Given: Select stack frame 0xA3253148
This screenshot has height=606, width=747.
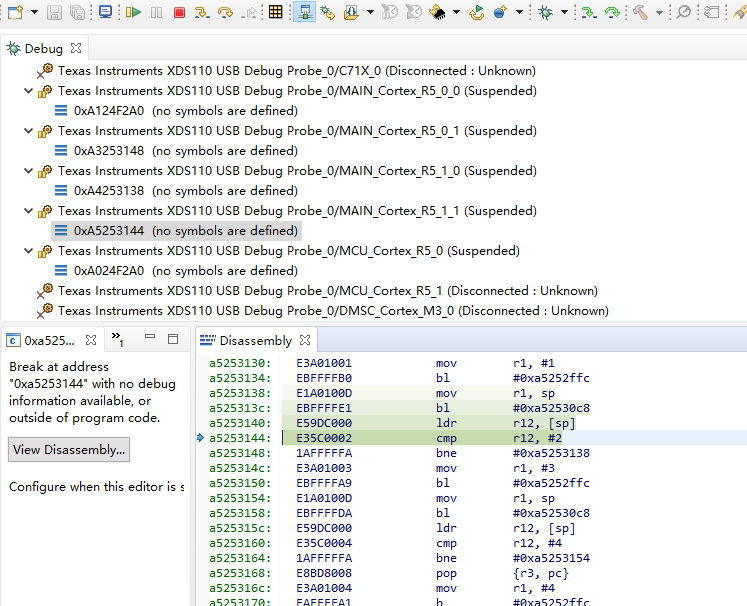Looking at the screenshot, I should tap(176, 151).
